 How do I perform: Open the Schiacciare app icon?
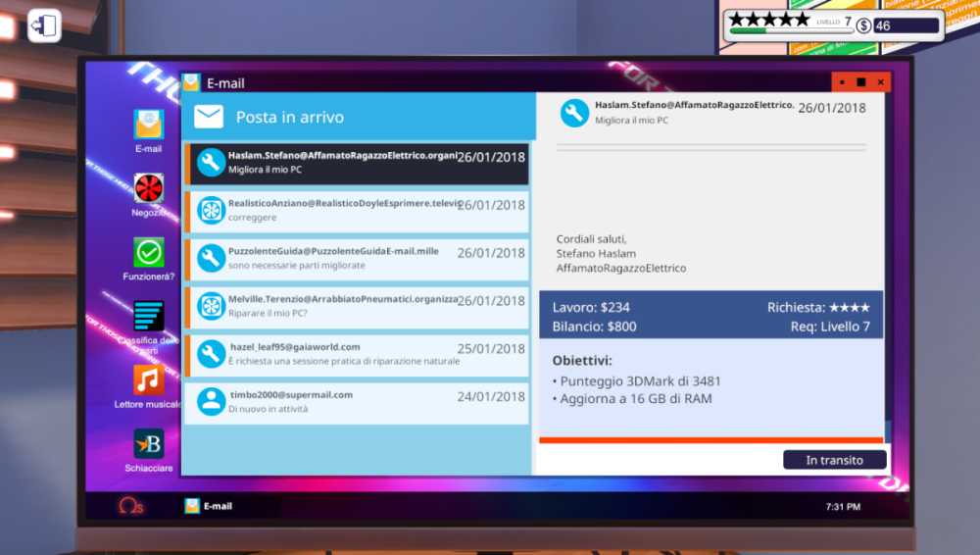click(149, 444)
